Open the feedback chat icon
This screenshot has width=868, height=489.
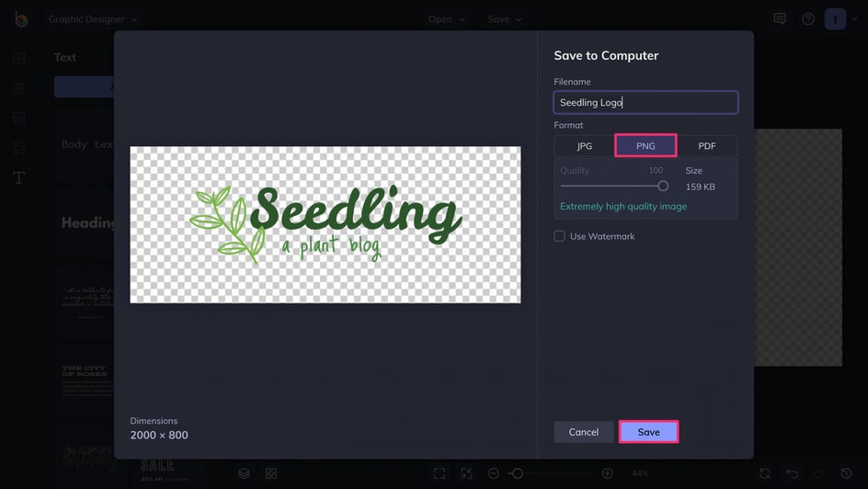[780, 18]
